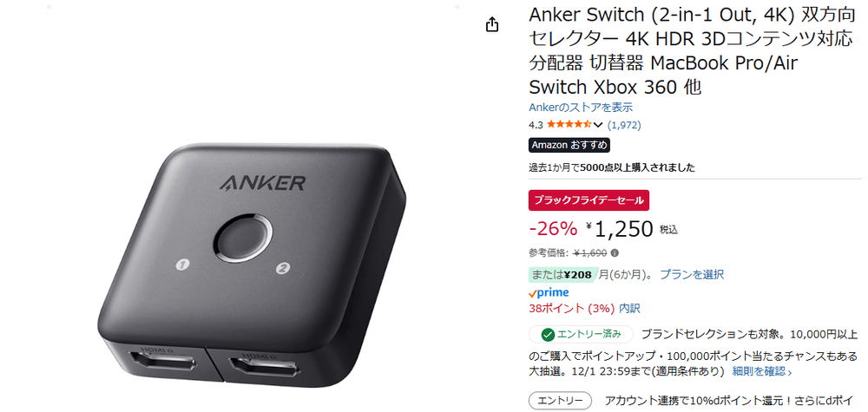Click the ブラックフライデーセール badge
The height and width of the screenshot is (412, 868).
click(x=589, y=200)
